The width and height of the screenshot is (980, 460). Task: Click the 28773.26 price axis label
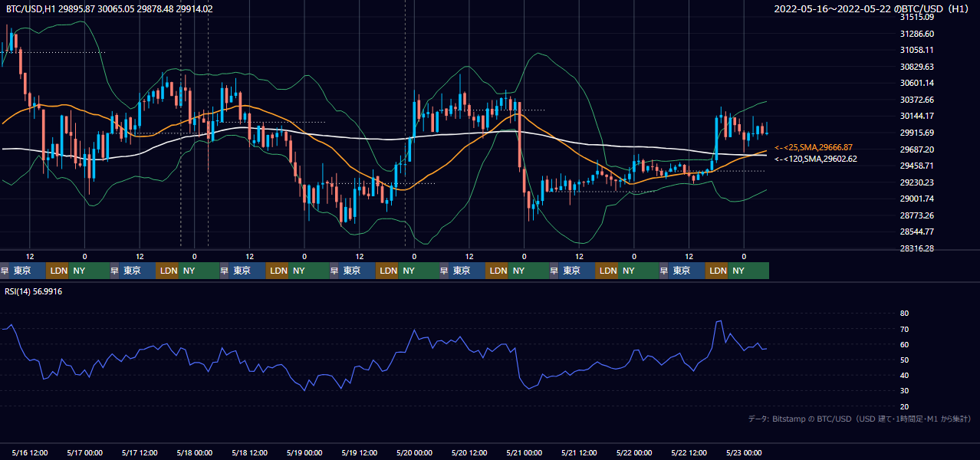pyautogui.click(x=916, y=215)
